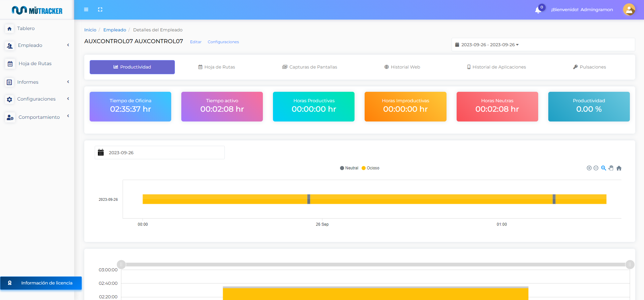
Task: Click chart zoom out minus icon
Action: 596,168
